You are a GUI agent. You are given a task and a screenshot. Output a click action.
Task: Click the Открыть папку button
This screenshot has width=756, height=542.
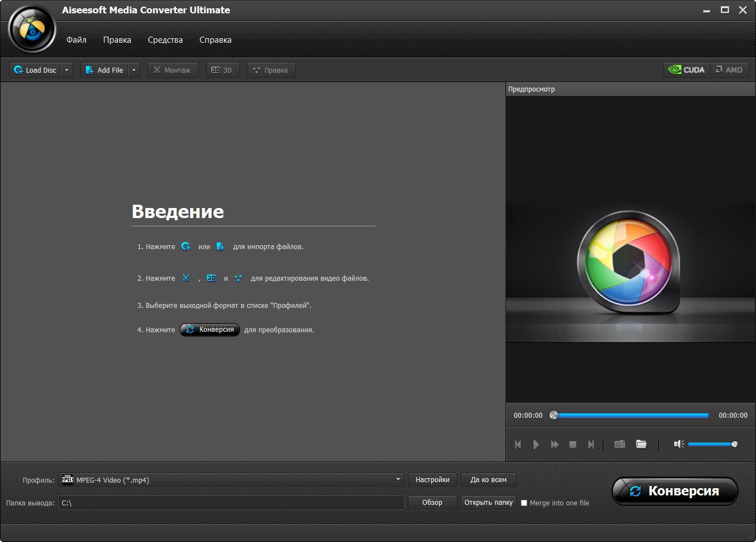click(488, 503)
